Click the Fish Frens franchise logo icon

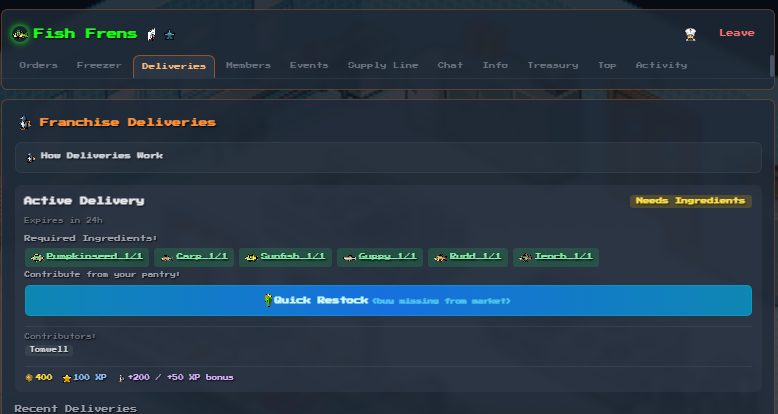19,34
